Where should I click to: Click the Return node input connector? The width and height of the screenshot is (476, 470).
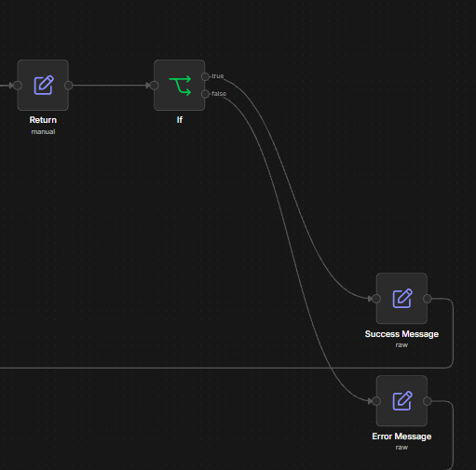point(18,86)
